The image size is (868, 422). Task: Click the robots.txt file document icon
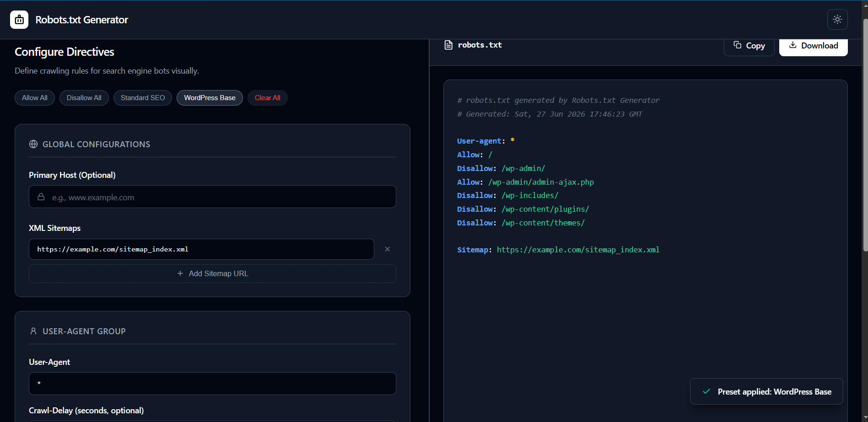448,45
